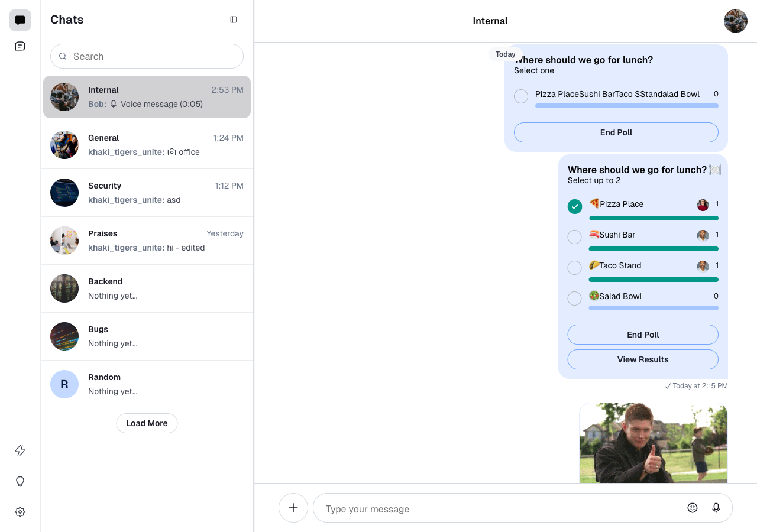End the lunch poll
The height and width of the screenshot is (532, 757).
pos(643,335)
